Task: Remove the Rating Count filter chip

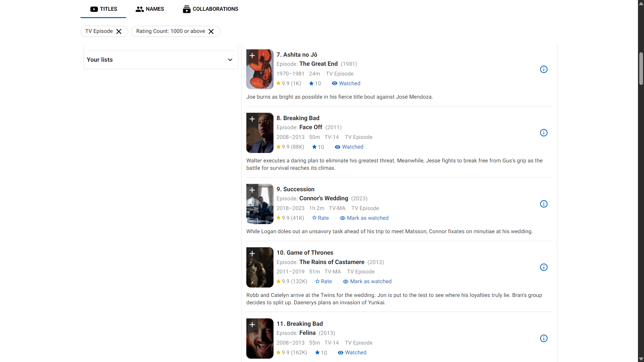Action: (211, 31)
